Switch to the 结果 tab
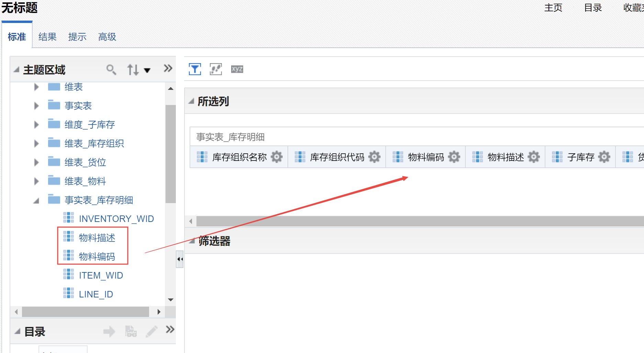644x353 pixels. (47, 37)
